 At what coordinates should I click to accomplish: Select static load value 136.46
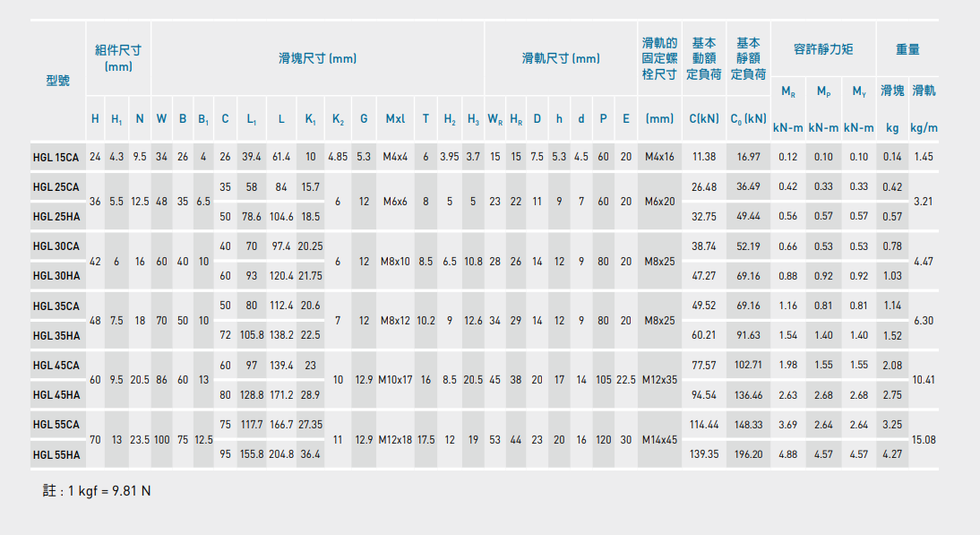tap(748, 395)
